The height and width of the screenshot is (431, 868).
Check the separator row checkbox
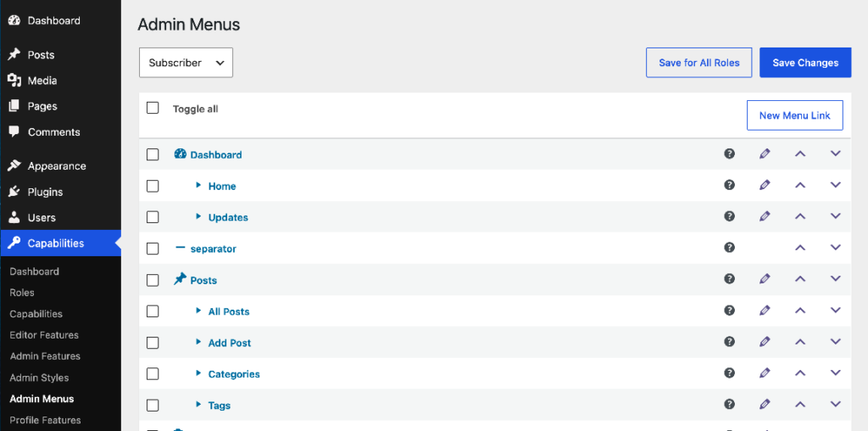click(153, 249)
